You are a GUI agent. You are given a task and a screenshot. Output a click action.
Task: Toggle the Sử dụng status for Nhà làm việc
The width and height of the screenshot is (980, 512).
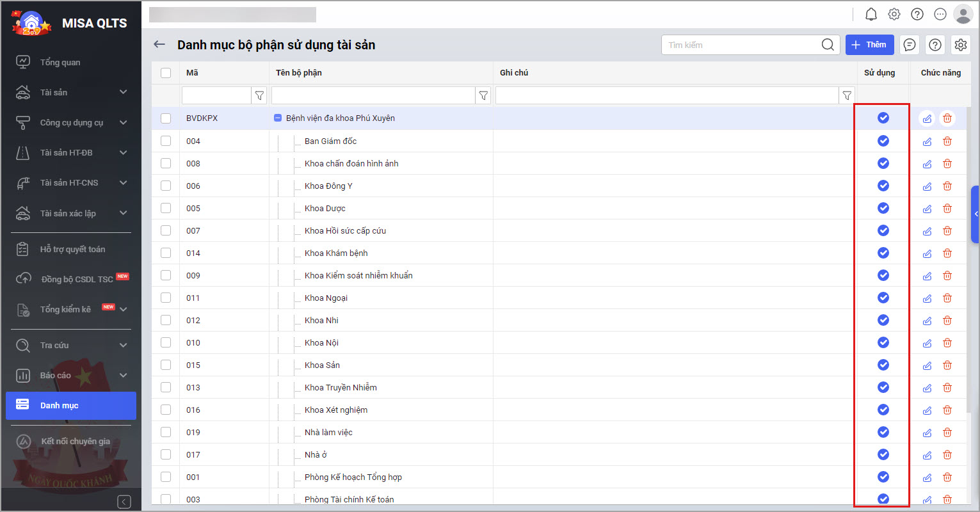[x=883, y=432]
